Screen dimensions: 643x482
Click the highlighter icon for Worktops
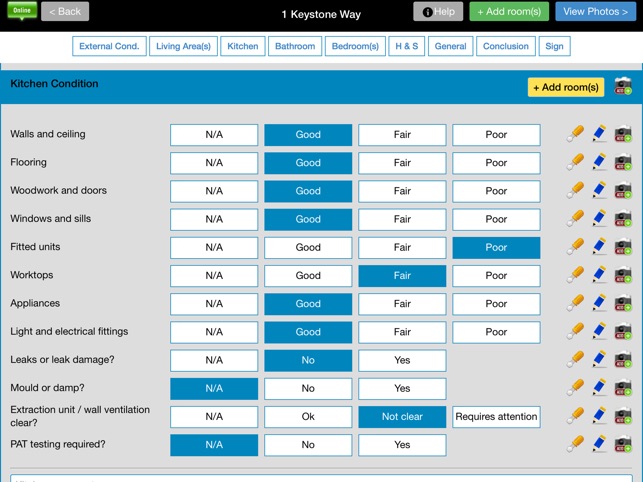(575, 275)
